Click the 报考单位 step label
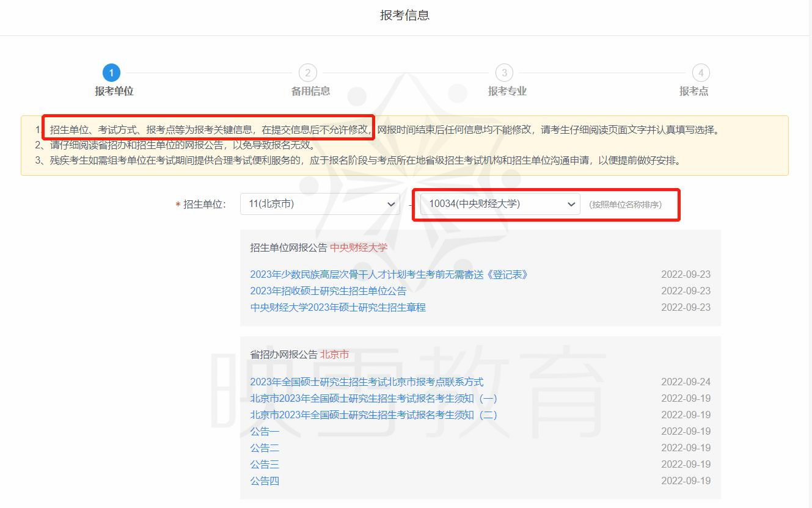The width and height of the screenshot is (812, 508). 114,91
